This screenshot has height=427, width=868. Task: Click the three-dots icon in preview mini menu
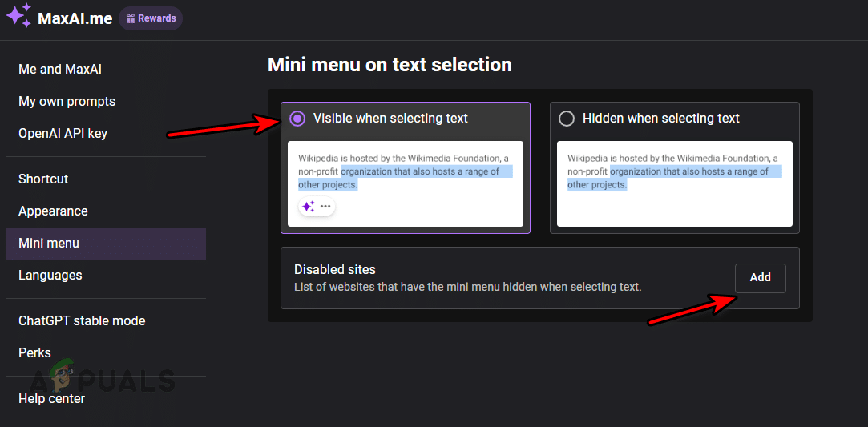click(325, 207)
